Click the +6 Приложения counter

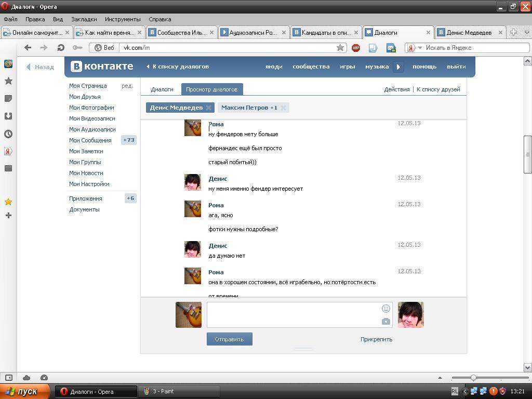[130, 198]
